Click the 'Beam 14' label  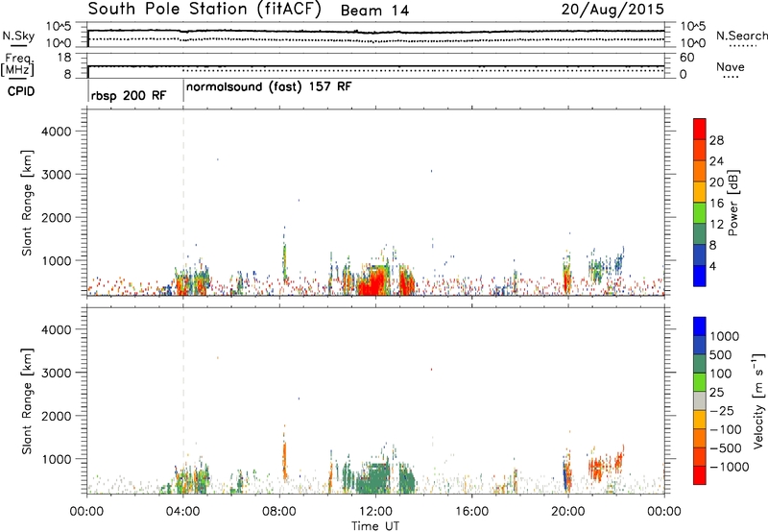(x=374, y=11)
